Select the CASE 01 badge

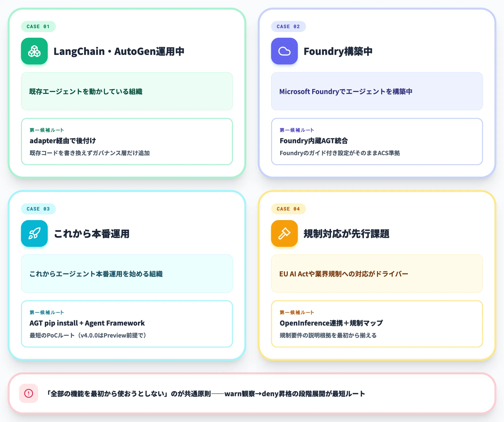38,26
